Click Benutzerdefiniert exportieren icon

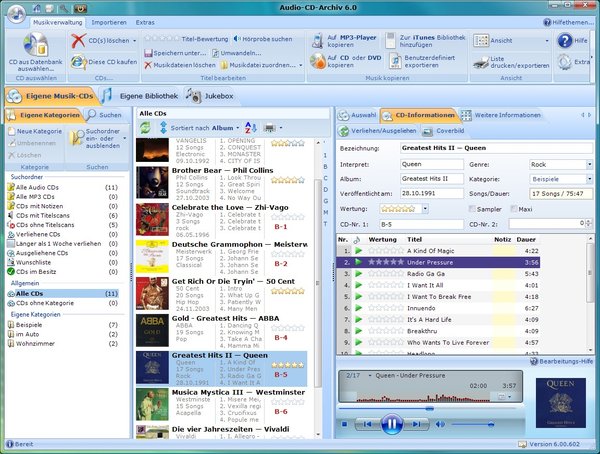pyautogui.click(x=395, y=61)
